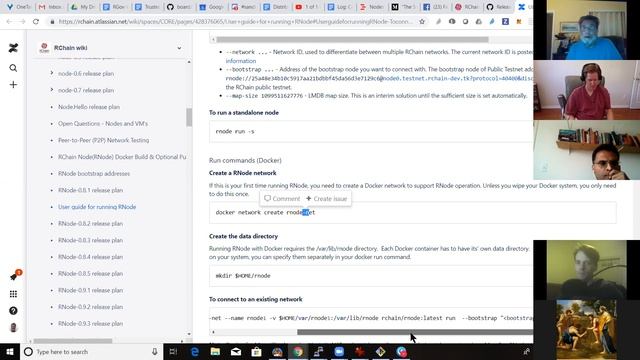Expand the RChain wiki space dropdown
The image size is (640, 360).
click(x=179, y=48)
